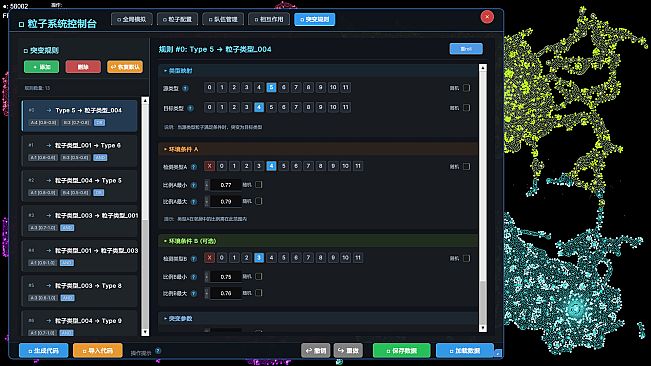The width and height of the screenshot is (651, 366).
Task: Select rule #1 粒子类型_001 → Type 6
Action: pos(80,151)
